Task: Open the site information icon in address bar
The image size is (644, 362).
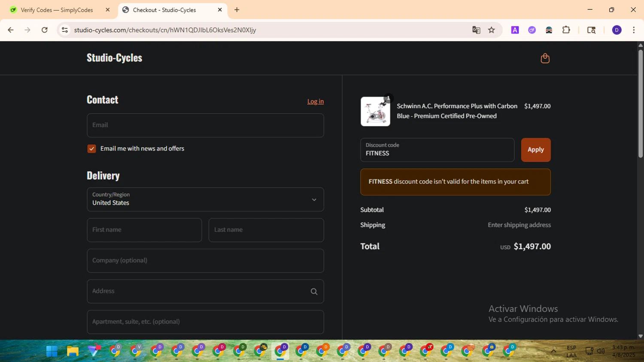Action: coord(65,30)
